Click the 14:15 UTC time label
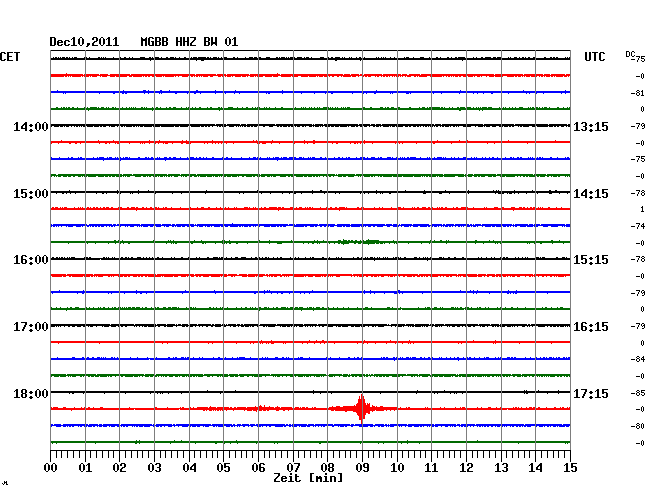Image resolution: width=650 pixels, height=494 pixels. point(591,194)
